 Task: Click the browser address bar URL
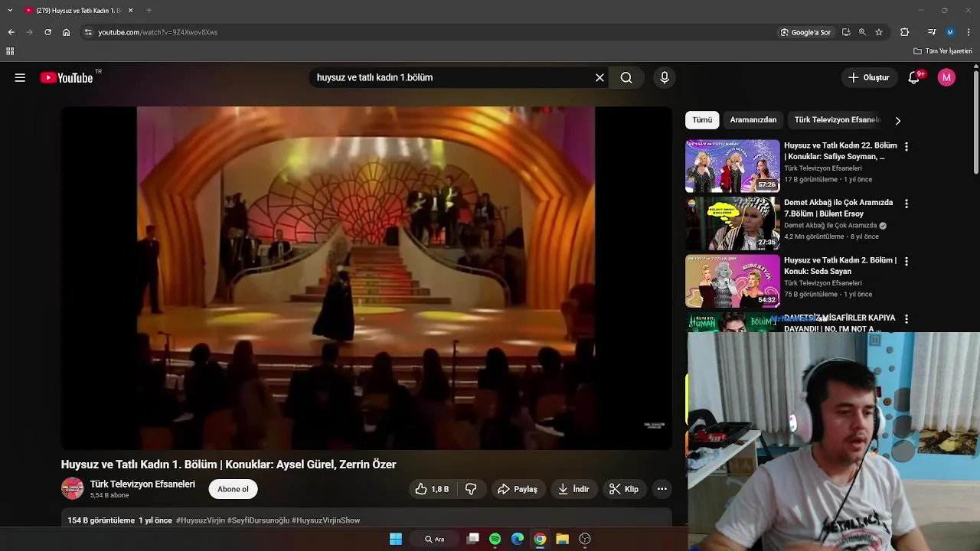click(158, 32)
